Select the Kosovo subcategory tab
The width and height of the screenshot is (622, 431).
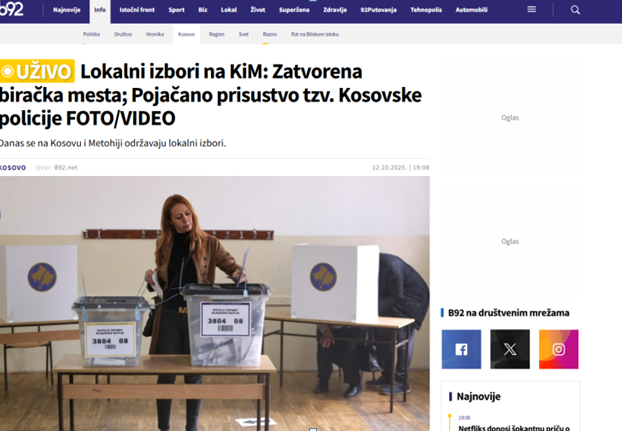(x=186, y=34)
